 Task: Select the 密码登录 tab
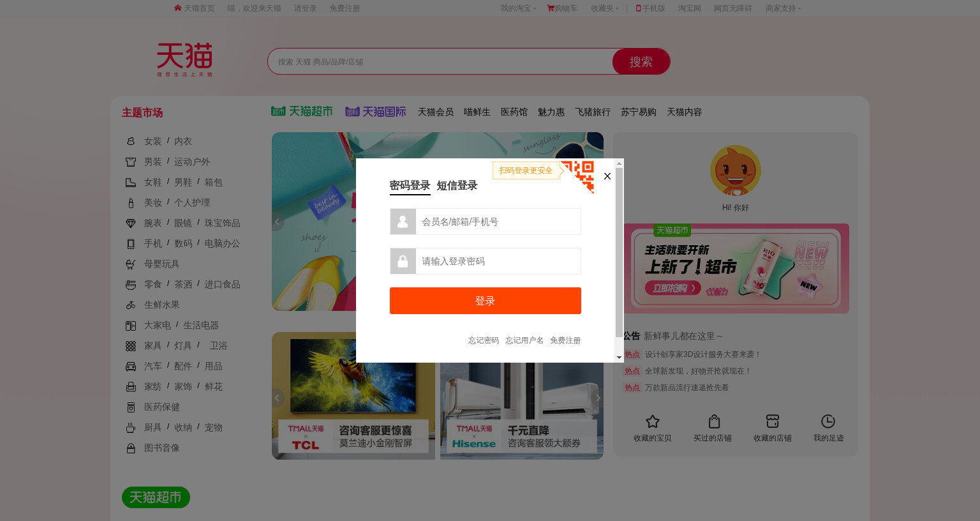[410, 186]
